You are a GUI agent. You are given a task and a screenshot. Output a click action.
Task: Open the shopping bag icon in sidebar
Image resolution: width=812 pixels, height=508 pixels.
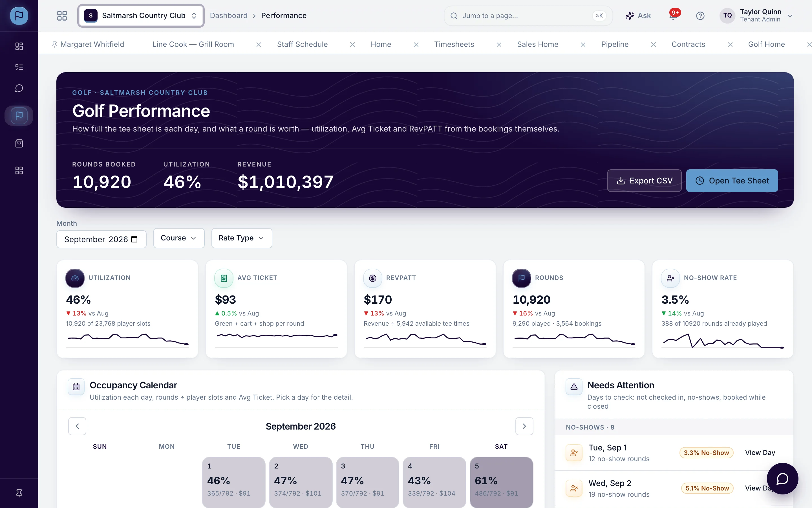(x=19, y=143)
